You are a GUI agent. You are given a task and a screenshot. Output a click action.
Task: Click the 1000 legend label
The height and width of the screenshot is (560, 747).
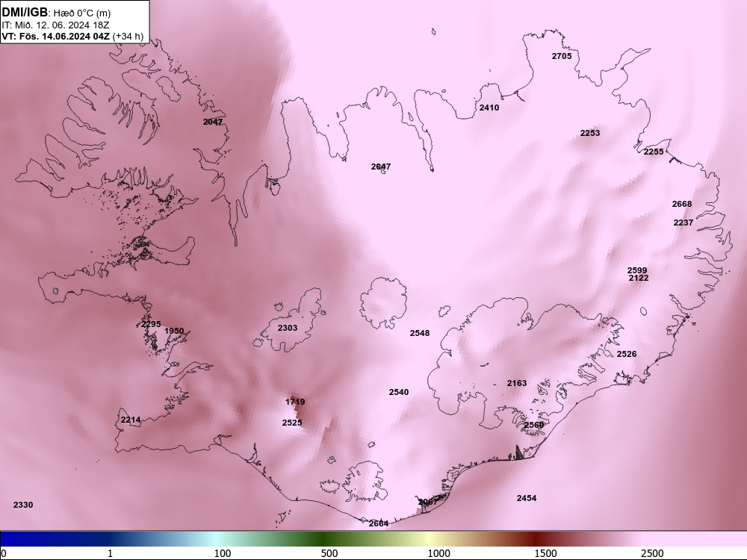[x=438, y=554]
